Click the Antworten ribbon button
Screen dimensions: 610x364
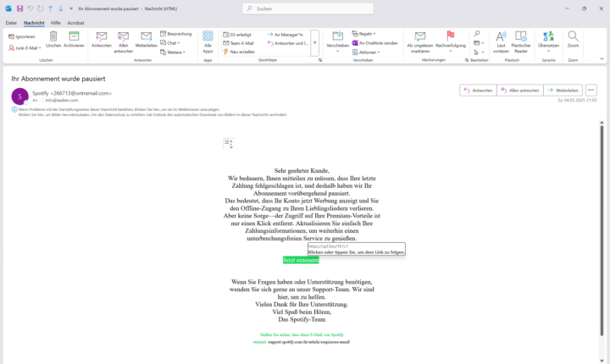click(x=102, y=39)
